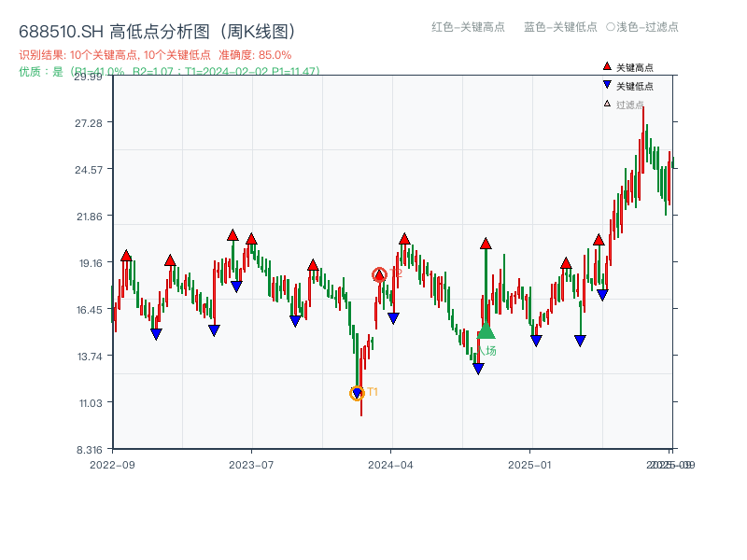
Task: Click the blue triangle icon in legend
Action: coord(607,85)
